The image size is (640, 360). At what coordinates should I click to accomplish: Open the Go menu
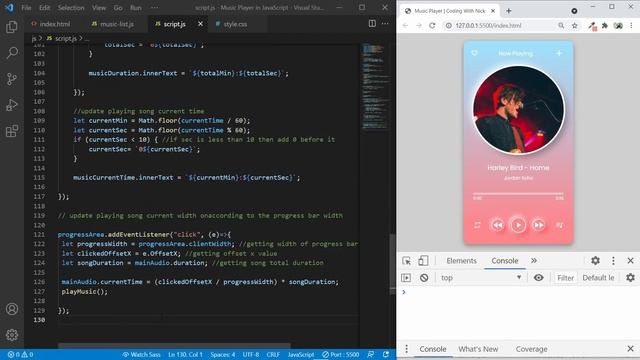coord(118,8)
